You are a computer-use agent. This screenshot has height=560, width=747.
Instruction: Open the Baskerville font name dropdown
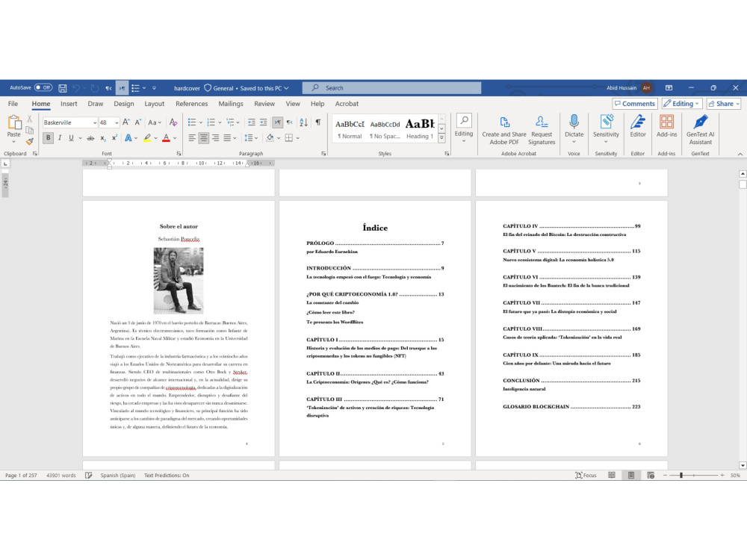coord(95,123)
